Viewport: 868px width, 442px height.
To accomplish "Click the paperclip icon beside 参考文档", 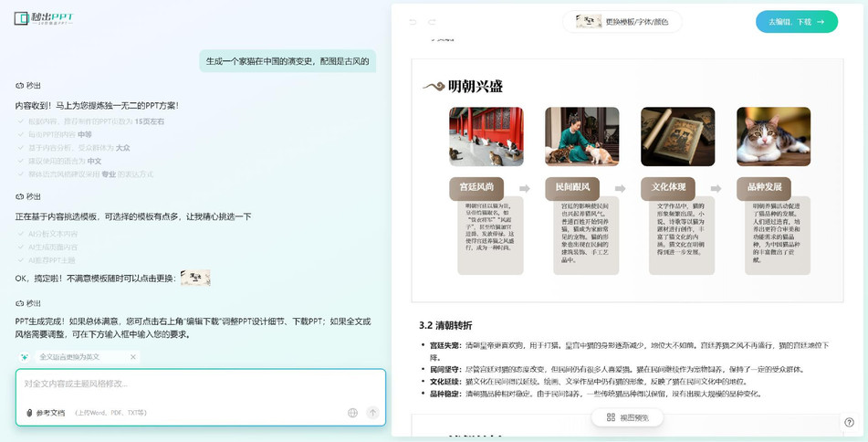I will tap(30, 413).
